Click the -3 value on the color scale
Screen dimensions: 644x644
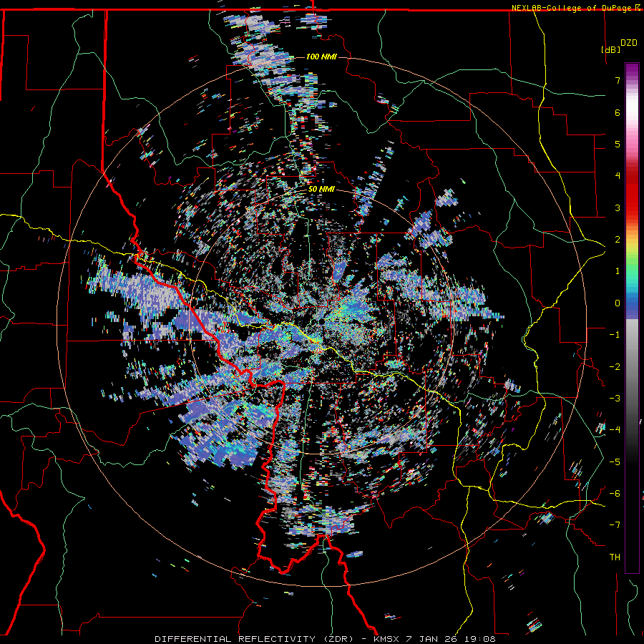point(615,399)
